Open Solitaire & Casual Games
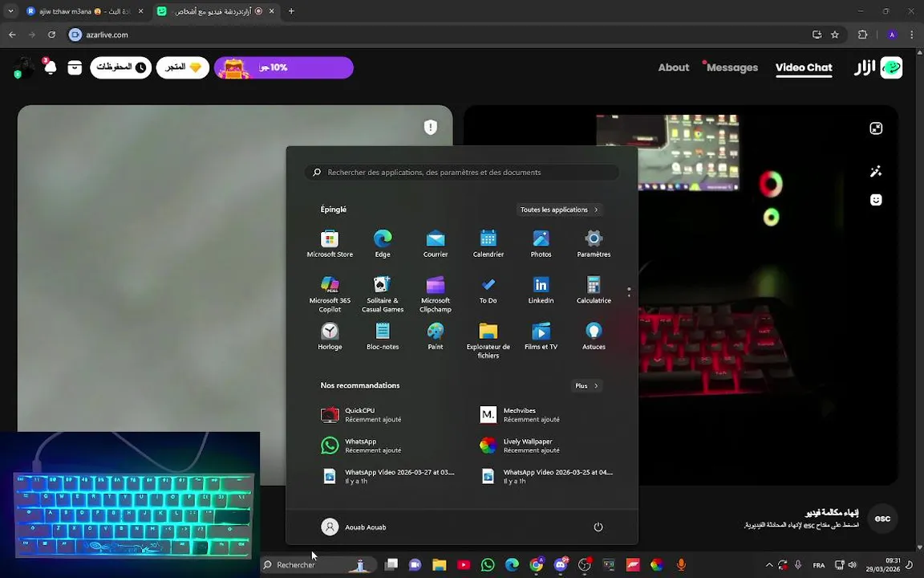The image size is (924, 578). tap(383, 294)
